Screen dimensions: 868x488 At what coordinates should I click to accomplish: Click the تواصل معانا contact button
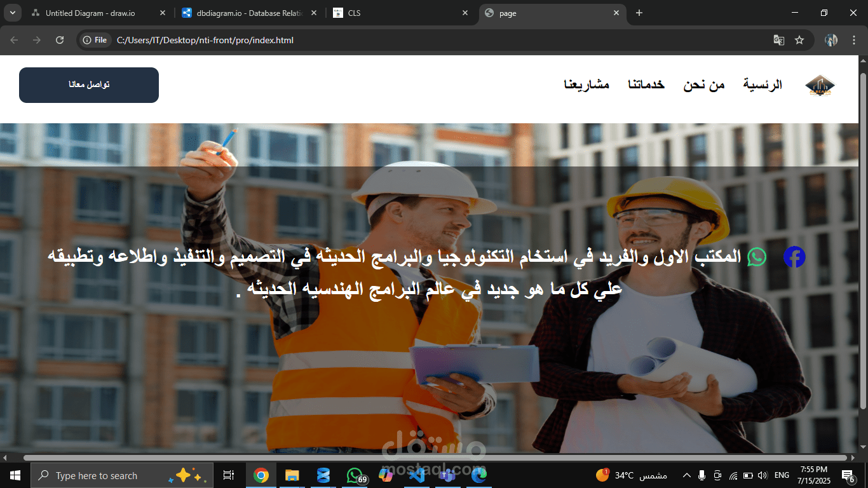tap(89, 85)
